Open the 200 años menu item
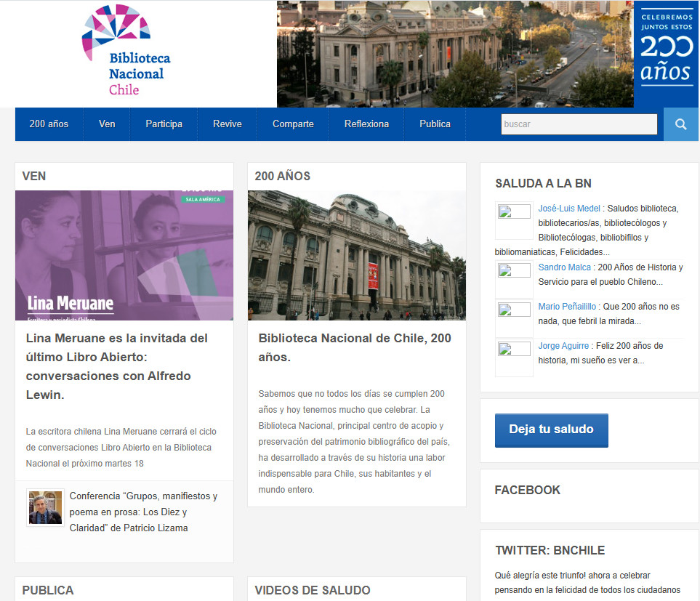Viewport: 700px width, 601px height. click(x=49, y=124)
